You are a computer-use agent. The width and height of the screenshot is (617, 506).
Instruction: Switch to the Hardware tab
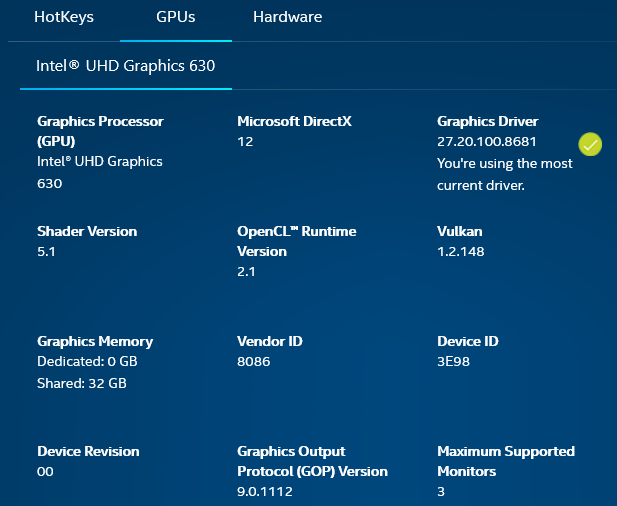[x=287, y=17]
